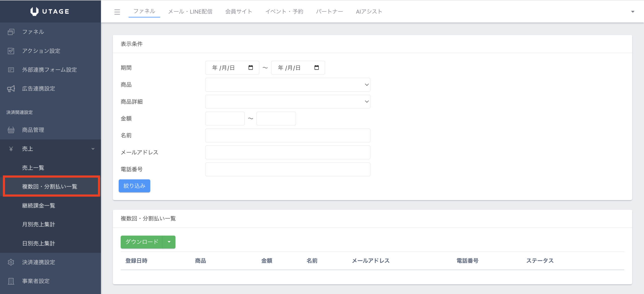Open the 商品詳細 dropdown
The image size is (644, 294).
(288, 102)
